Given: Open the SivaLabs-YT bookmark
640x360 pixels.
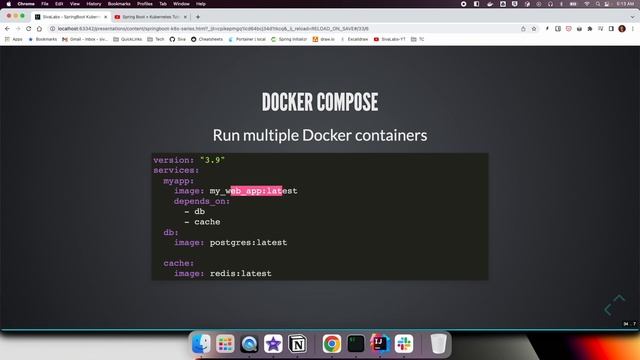Looking at the screenshot, I should [x=390, y=39].
